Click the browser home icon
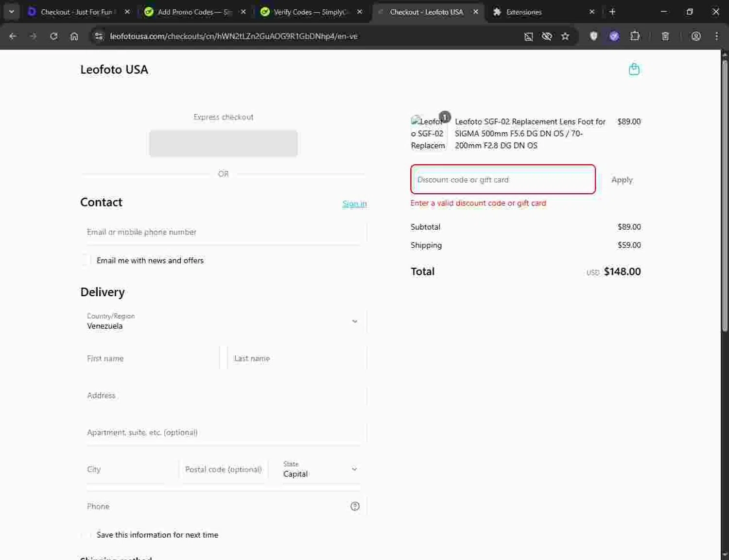 coord(74,36)
